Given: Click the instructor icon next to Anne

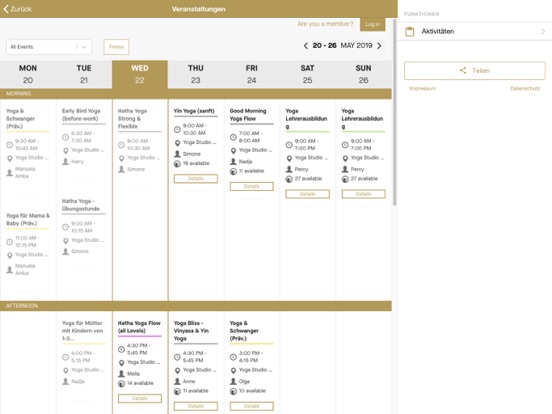Looking at the screenshot, I should (x=177, y=382).
